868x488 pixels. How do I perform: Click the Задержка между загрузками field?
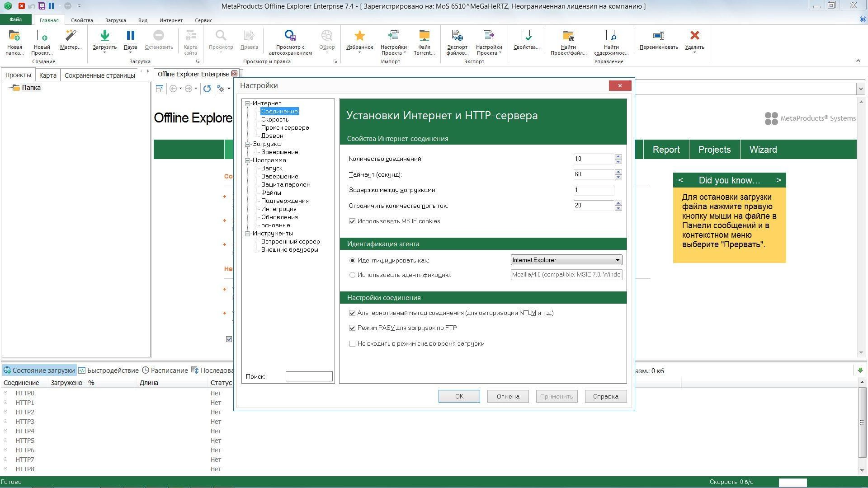594,190
